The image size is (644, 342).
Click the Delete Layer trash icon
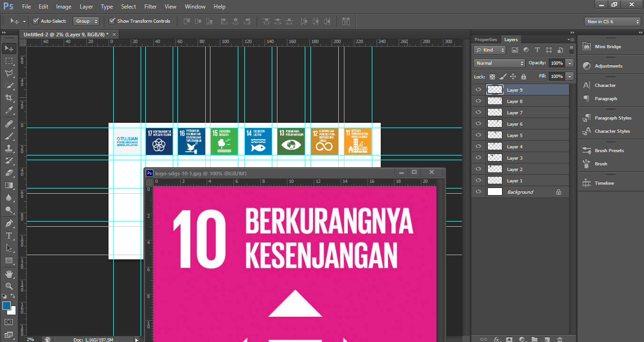tap(560, 339)
